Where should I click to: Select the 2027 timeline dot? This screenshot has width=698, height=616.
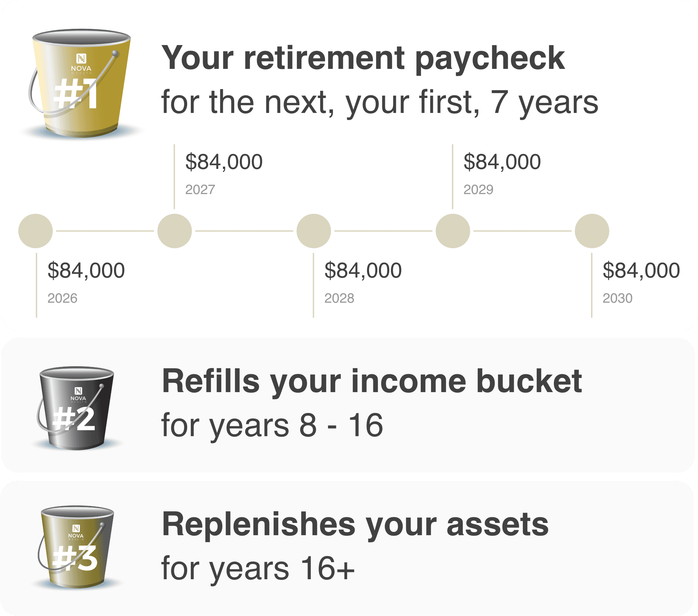175,231
